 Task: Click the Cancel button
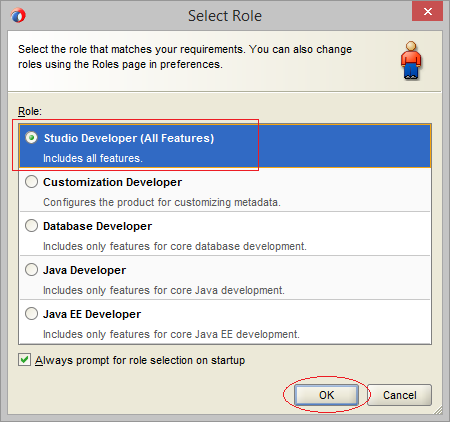(399, 395)
